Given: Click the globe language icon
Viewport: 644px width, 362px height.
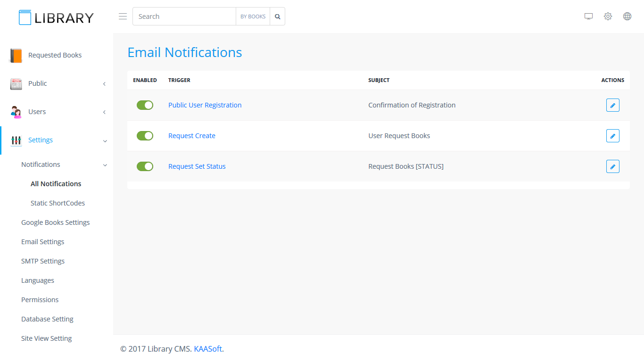Looking at the screenshot, I should click(627, 16).
